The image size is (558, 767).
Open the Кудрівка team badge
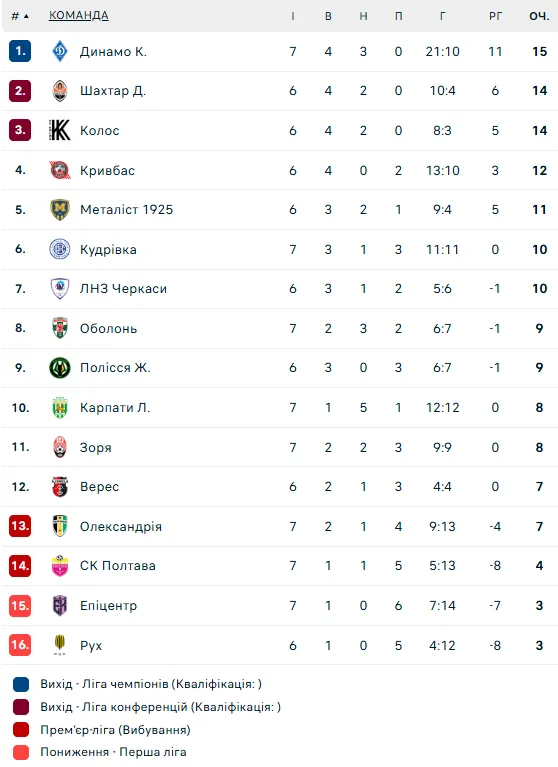point(60,249)
